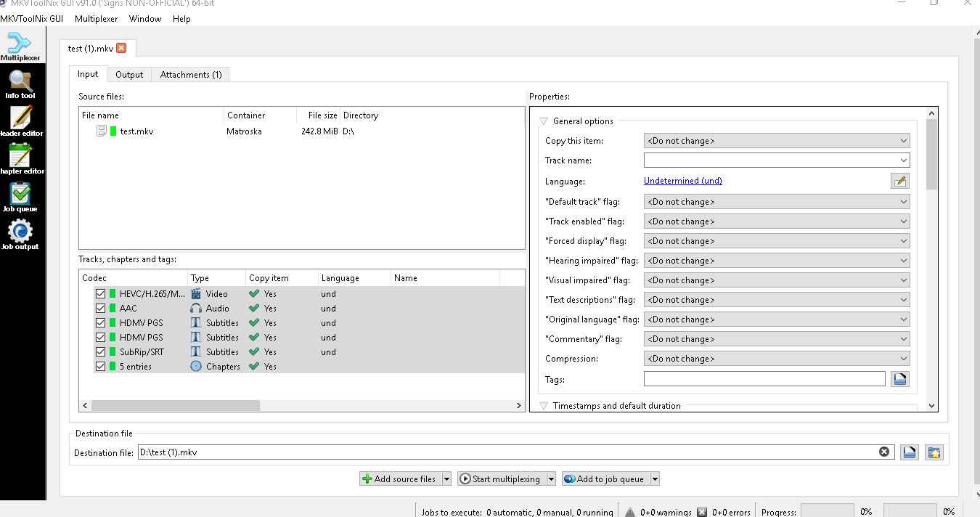Open the Multiplexer menu
Viewport: 980px width, 517px height.
coord(96,19)
